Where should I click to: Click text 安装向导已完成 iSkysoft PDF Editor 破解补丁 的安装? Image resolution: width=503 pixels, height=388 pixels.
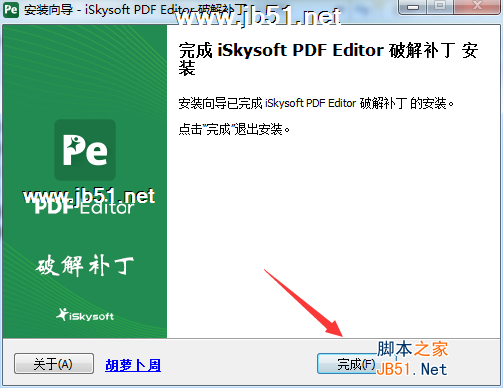pos(316,103)
